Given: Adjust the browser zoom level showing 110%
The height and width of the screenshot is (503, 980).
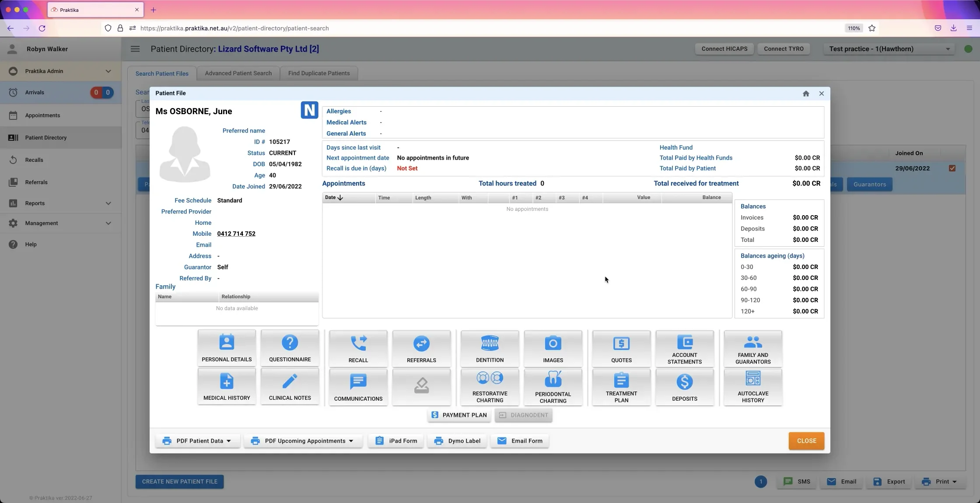Looking at the screenshot, I should [x=853, y=28].
